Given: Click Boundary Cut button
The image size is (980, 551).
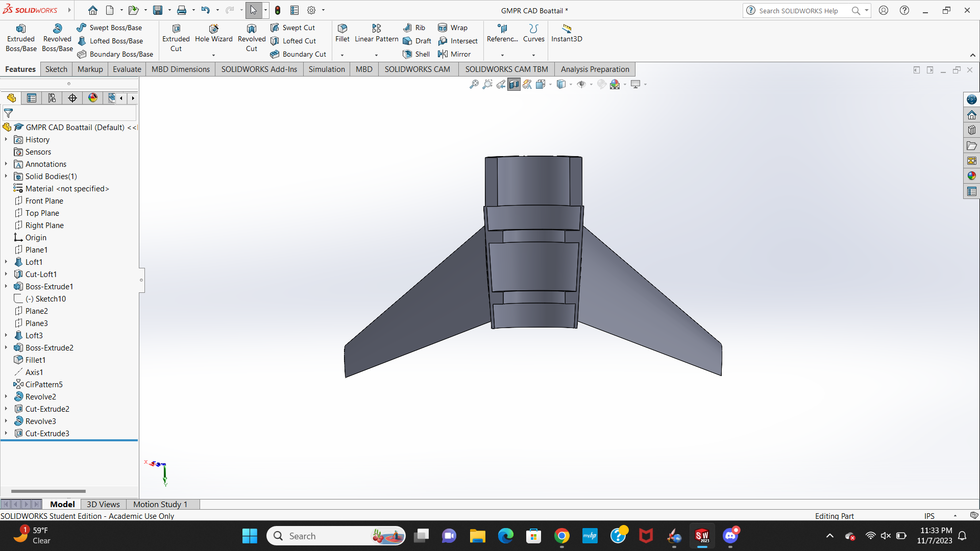Looking at the screenshot, I should coord(298,54).
